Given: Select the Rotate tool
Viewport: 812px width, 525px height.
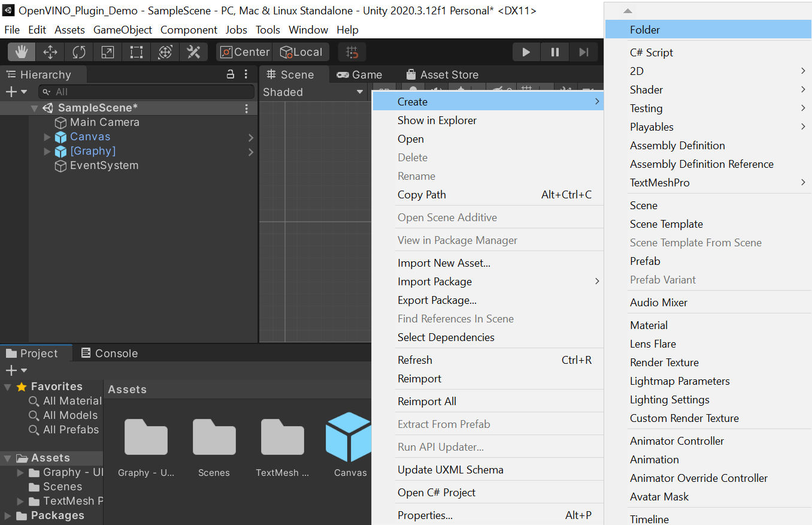Looking at the screenshot, I should coord(79,52).
